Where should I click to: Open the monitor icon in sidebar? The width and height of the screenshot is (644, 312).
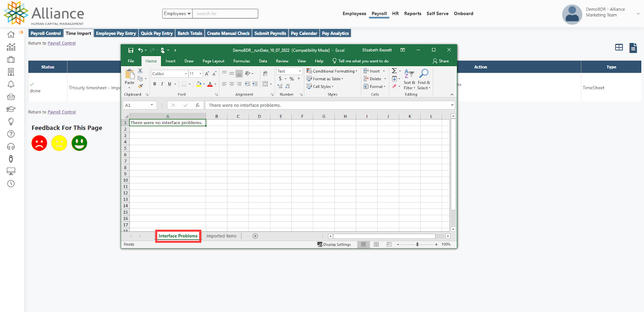[x=11, y=171]
